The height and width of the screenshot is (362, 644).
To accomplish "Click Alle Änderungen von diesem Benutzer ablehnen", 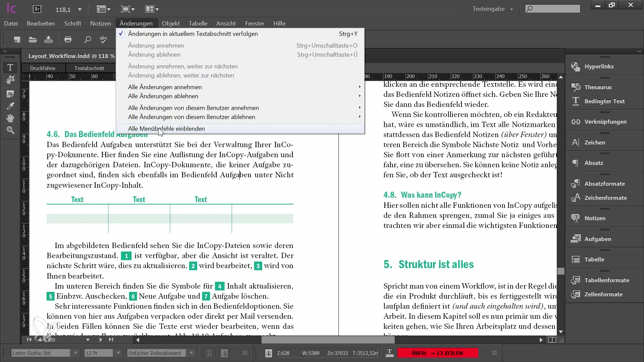I will click(192, 117).
